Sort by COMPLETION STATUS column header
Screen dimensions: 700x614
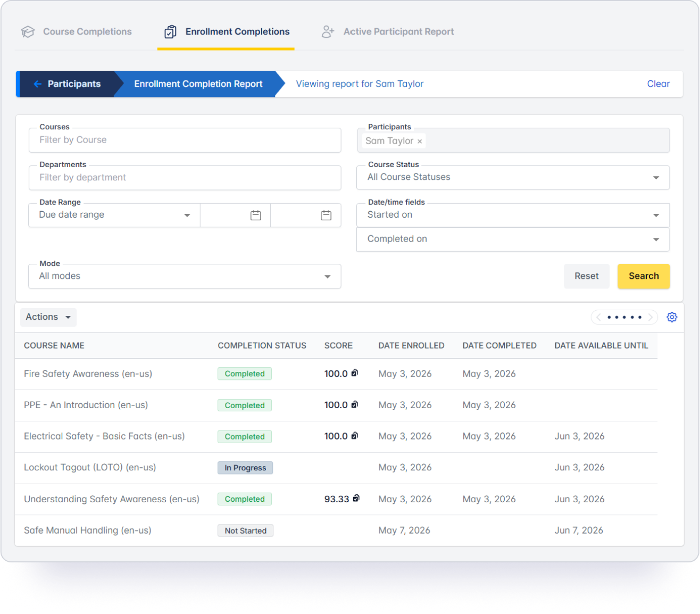[x=262, y=346]
